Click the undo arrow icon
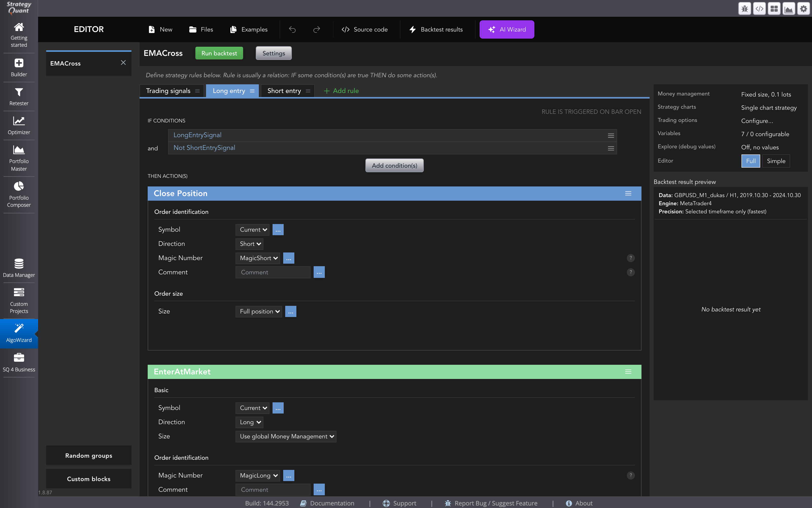 pyautogui.click(x=292, y=29)
